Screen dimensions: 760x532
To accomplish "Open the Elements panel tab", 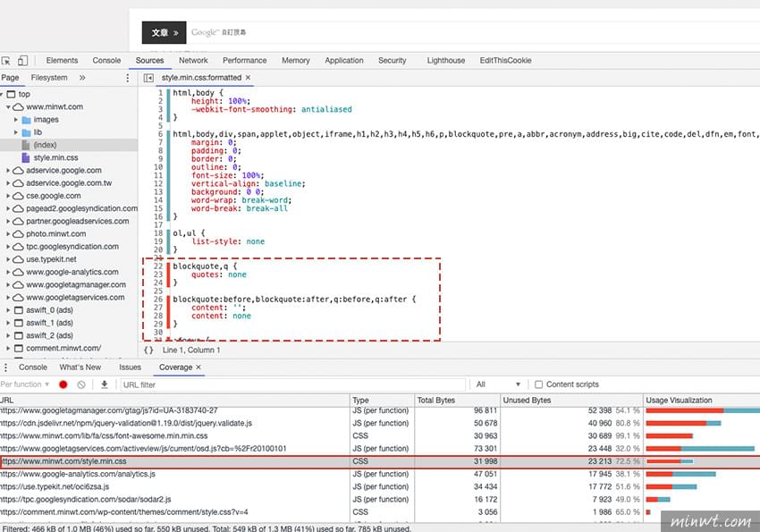I will pyautogui.click(x=62, y=61).
